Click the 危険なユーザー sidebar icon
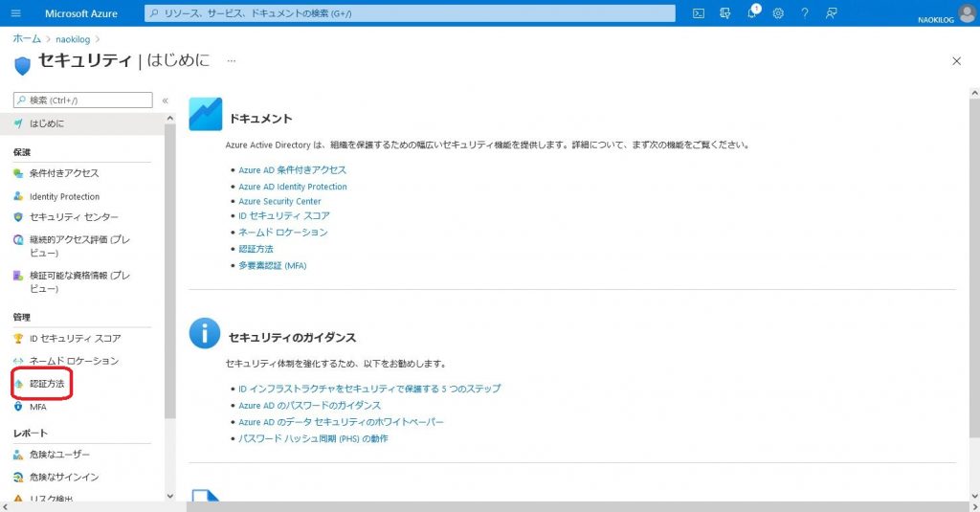 coord(18,455)
